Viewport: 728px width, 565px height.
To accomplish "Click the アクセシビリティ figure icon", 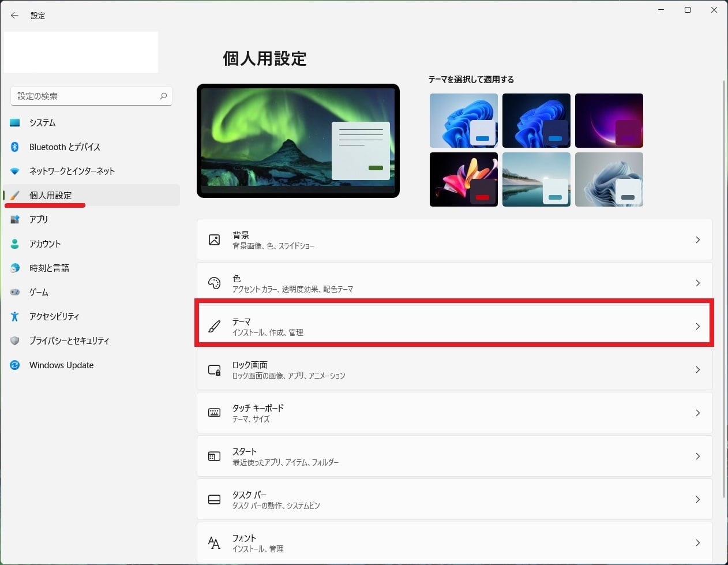I will tap(15, 317).
